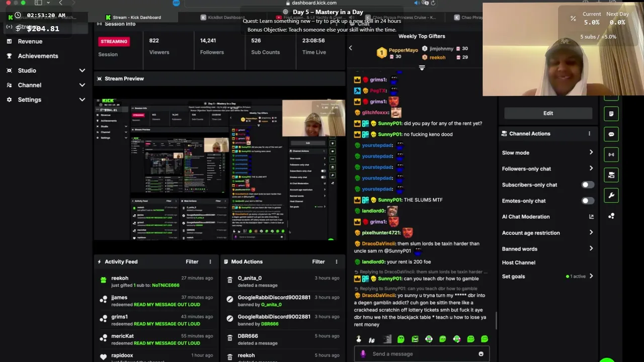
Task: Select the white goose emote in quick row
Action: click(x=358, y=339)
